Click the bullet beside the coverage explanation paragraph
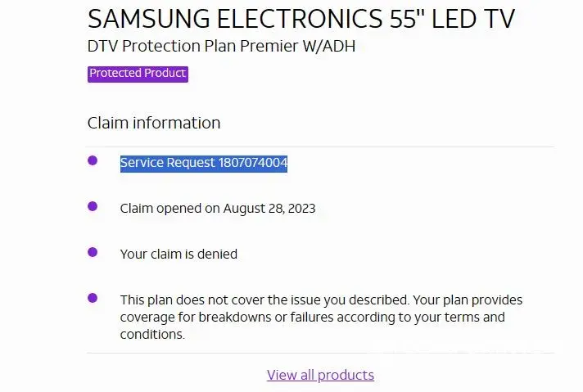 click(93, 298)
